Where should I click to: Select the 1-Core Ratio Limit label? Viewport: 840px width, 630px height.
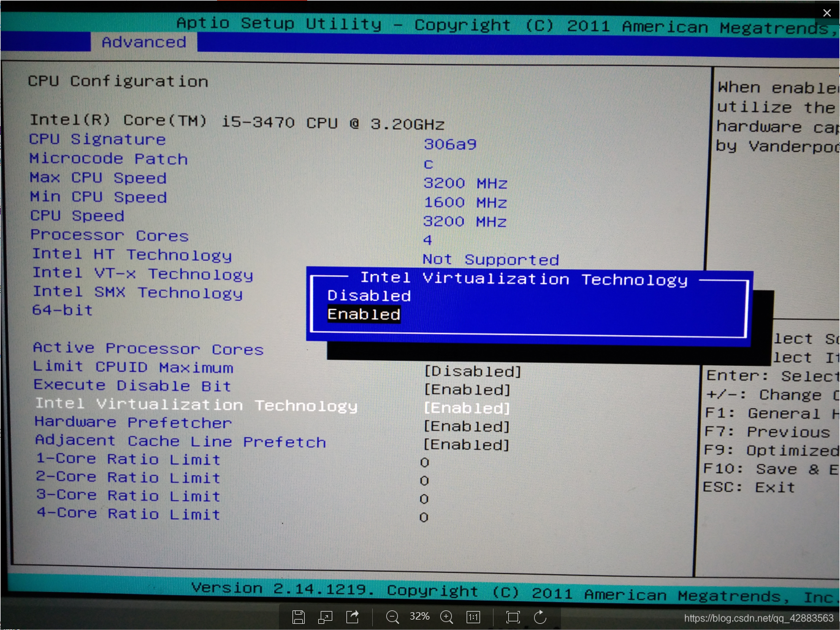click(128, 459)
